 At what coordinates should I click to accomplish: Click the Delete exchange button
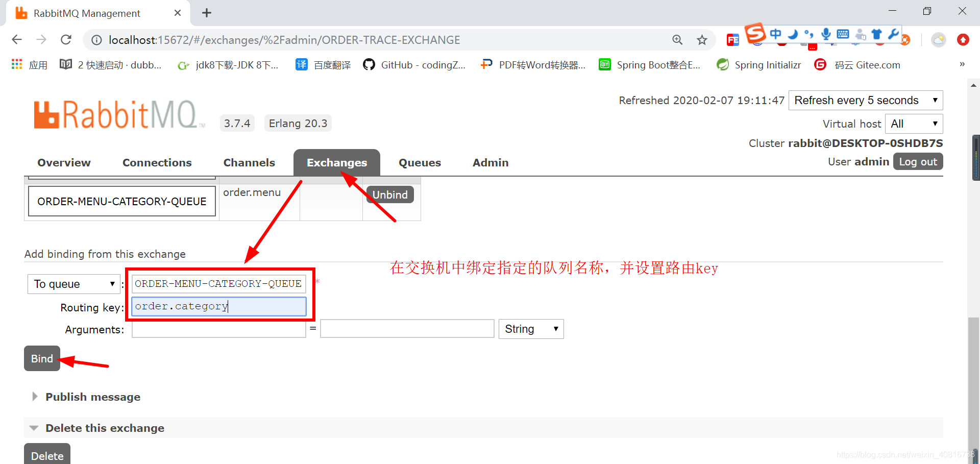click(47, 455)
